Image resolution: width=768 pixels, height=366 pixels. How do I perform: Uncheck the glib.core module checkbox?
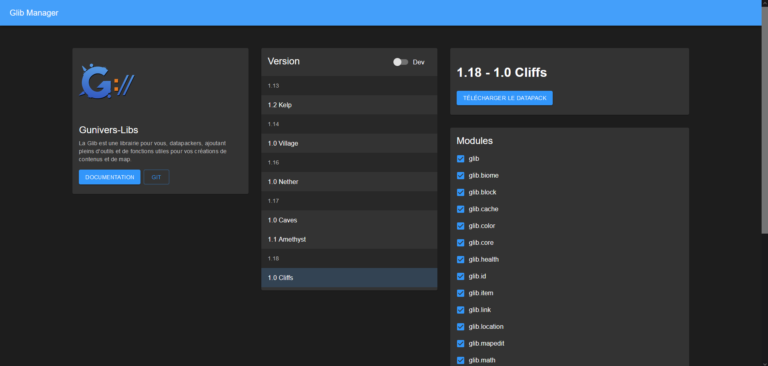[x=460, y=243]
